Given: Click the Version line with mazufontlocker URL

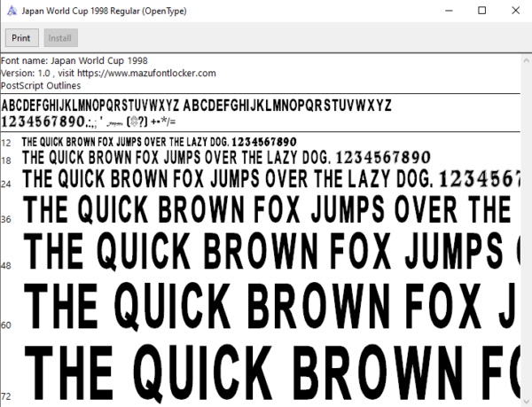Looking at the screenshot, I should [x=108, y=74].
